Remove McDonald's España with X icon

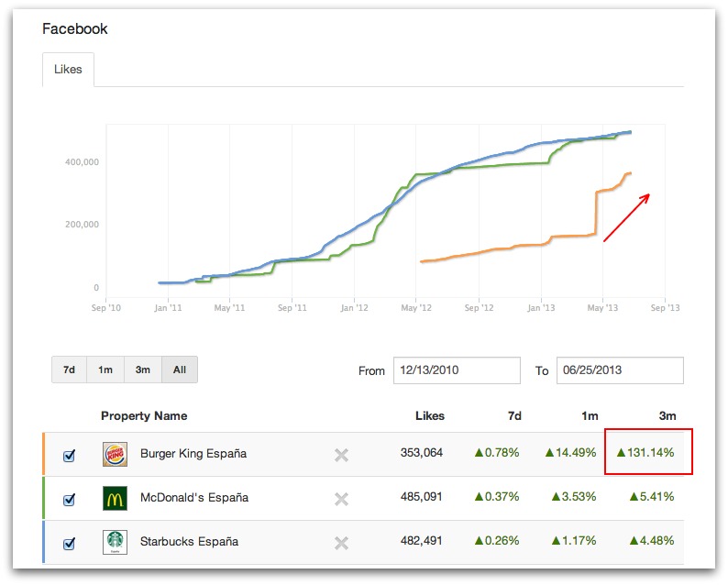point(341,499)
